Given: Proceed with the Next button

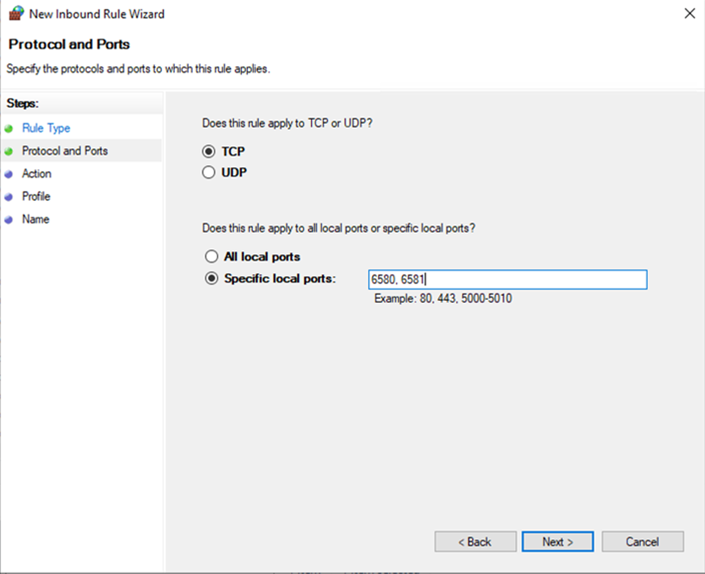Looking at the screenshot, I should (x=557, y=541).
